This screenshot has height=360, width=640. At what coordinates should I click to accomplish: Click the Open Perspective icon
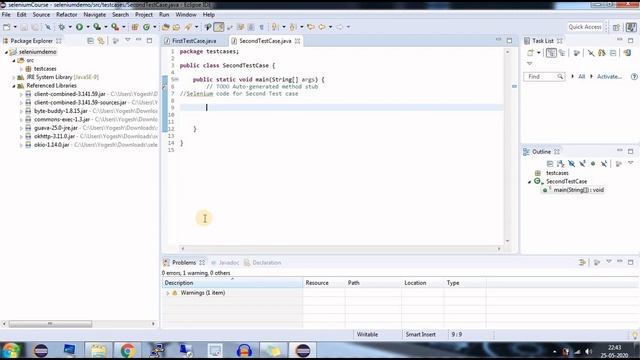(x=616, y=27)
